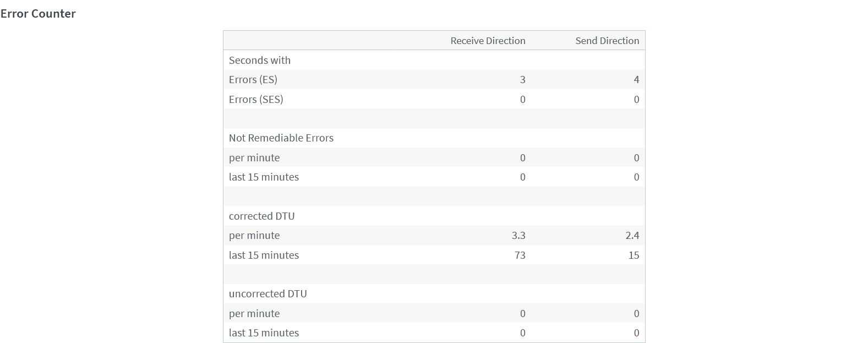Click per minute under Not Remediable Errors

[254, 158]
